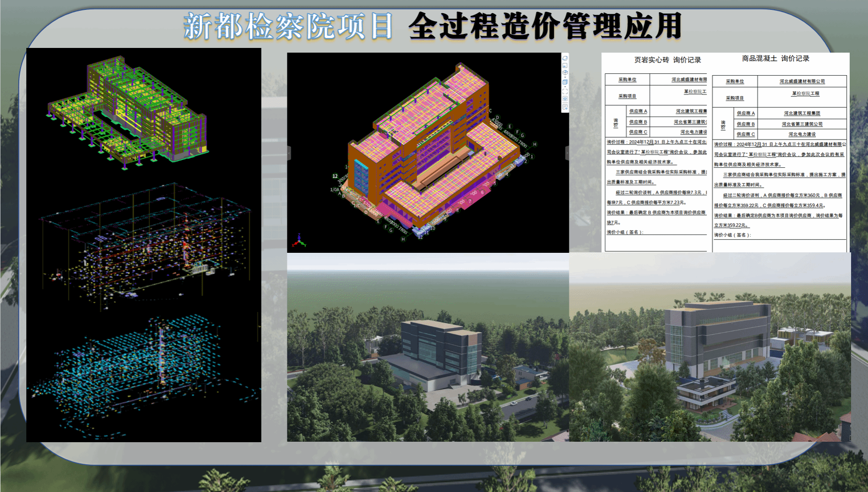
Task: Click the right aerial building rendering
Action: (710, 348)
